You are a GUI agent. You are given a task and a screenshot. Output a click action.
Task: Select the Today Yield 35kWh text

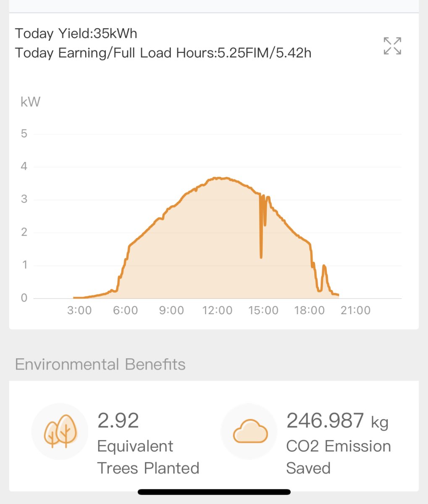click(76, 34)
